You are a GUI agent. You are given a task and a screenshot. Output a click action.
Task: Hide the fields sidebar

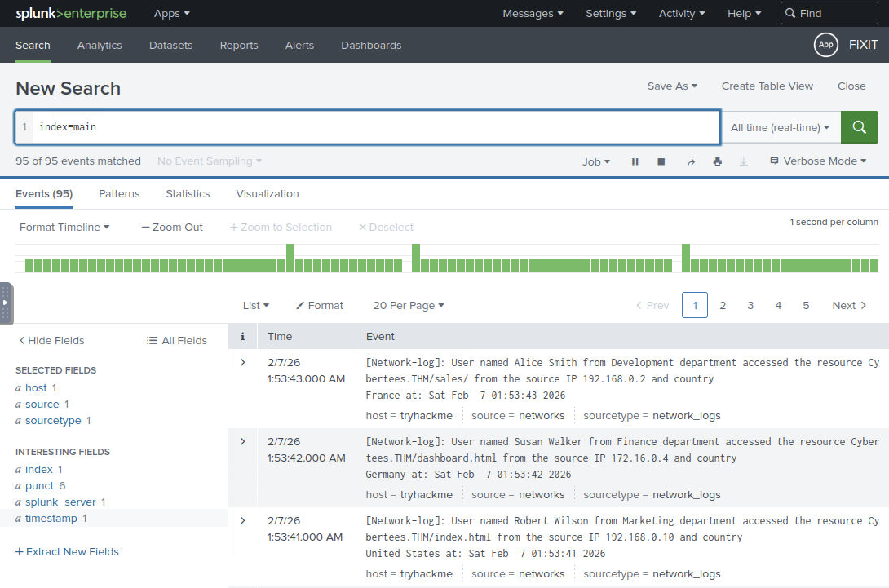tap(51, 340)
